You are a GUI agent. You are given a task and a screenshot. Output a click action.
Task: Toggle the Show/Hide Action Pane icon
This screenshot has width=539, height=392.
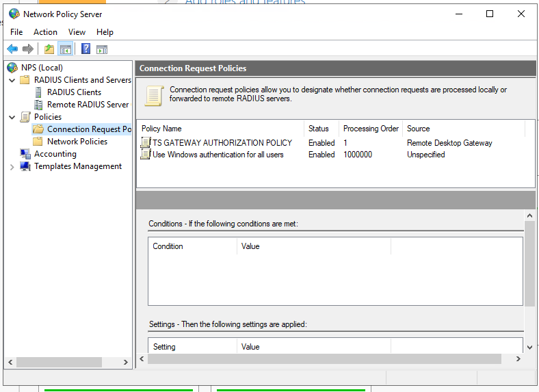point(102,49)
